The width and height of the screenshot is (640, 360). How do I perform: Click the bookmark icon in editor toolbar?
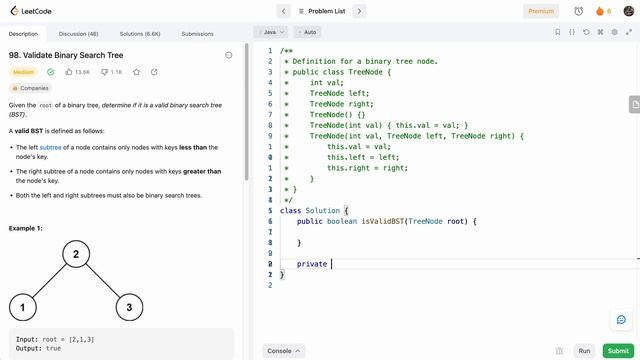coord(558,32)
